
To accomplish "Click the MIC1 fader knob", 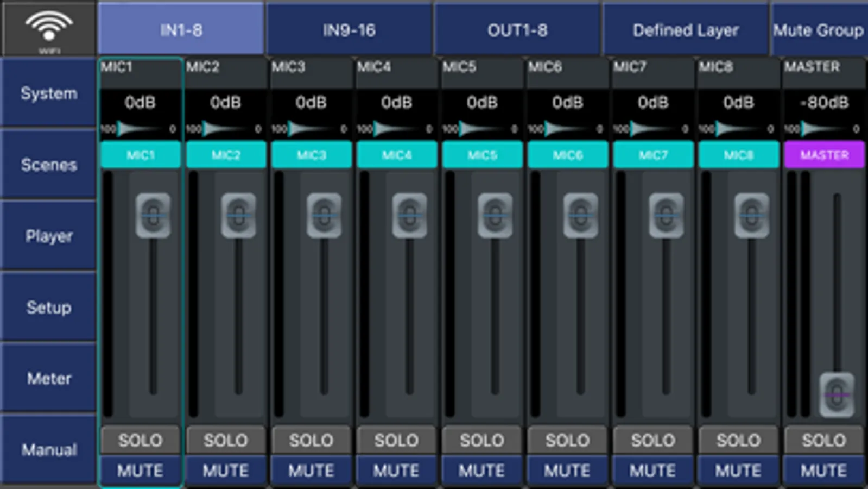I will (x=153, y=216).
